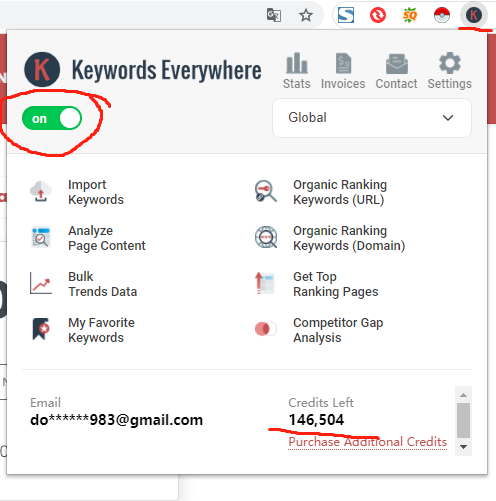
Task: Click the My Favorite Keywords bookmark icon
Action: coord(41,329)
